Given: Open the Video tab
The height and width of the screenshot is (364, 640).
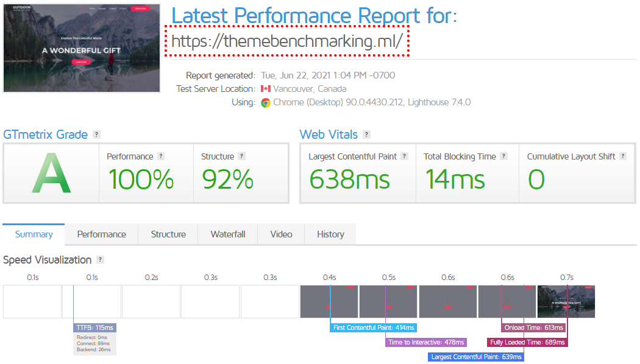Looking at the screenshot, I should pos(281,234).
